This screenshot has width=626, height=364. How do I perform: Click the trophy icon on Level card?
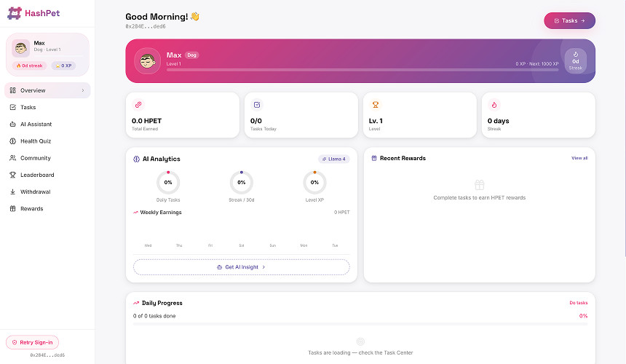(376, 105)
